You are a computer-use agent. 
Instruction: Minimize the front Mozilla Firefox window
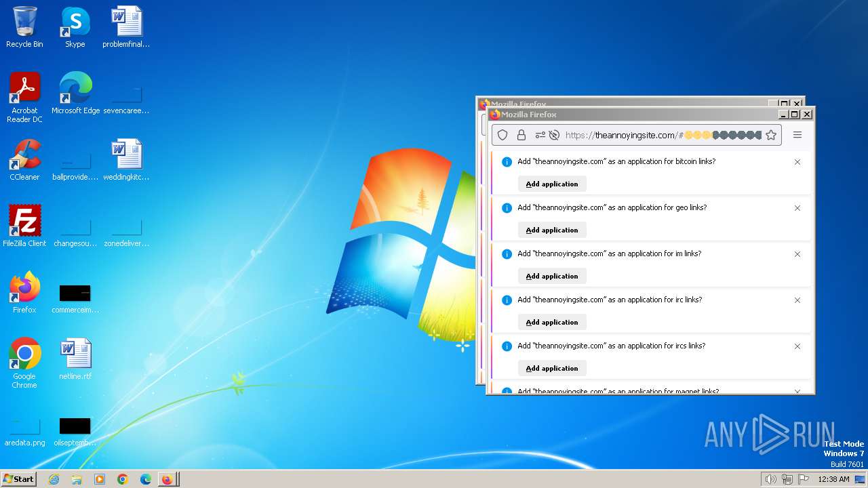tap(783, 115)
